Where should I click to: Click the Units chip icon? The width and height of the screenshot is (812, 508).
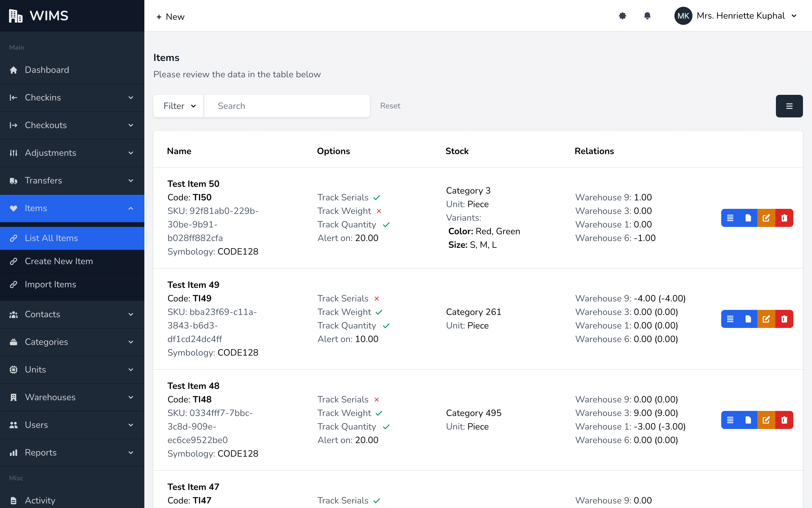tap(14, 370)
